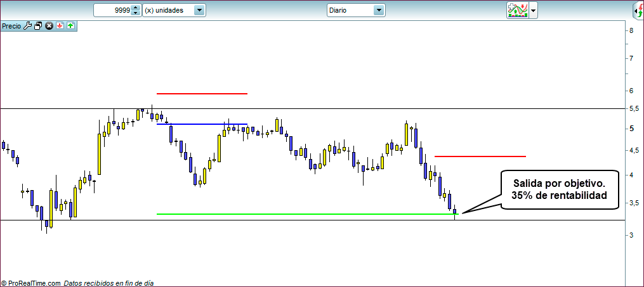Open the add indicators chart icon
The width and height of the screenshot is (644, 287).
518,10
